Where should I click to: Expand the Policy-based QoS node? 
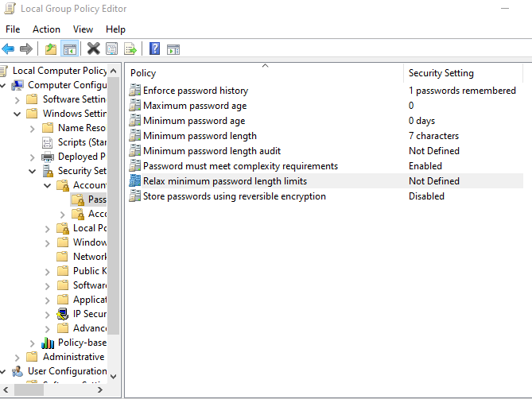point(33,343)
